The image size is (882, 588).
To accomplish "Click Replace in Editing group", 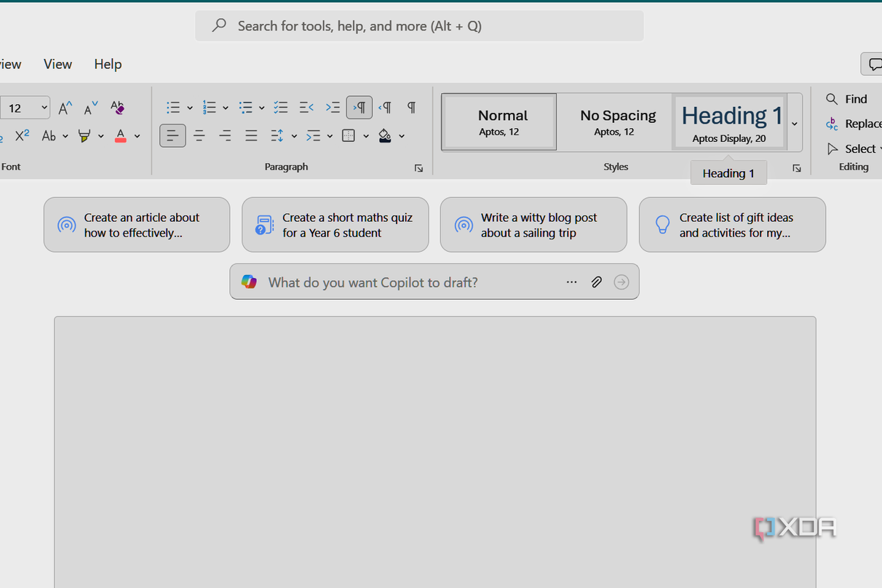I will pyautogui.click(x=853, y=124).
